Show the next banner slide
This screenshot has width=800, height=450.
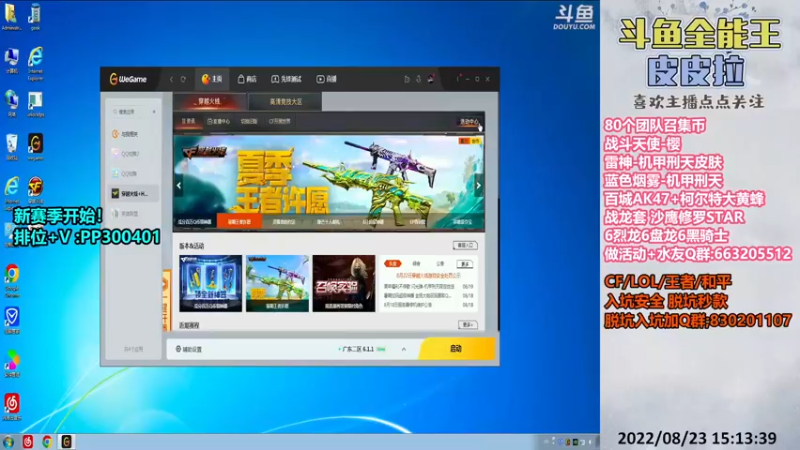(479, 185)
